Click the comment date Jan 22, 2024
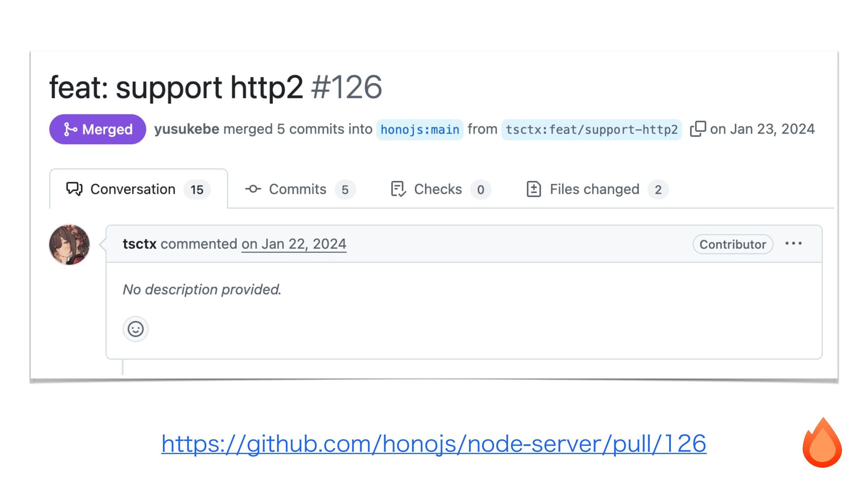This screenshot has width=868, height=488. pos(294,244)
